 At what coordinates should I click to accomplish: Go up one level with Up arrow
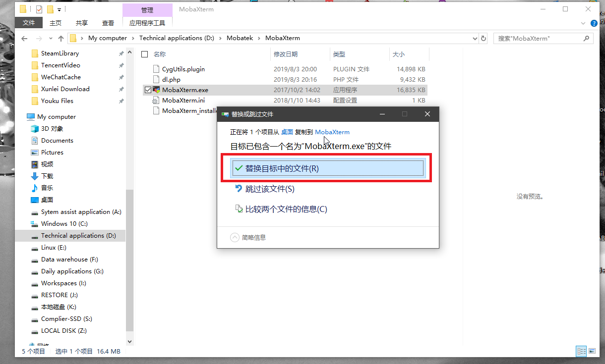(60, 38)
